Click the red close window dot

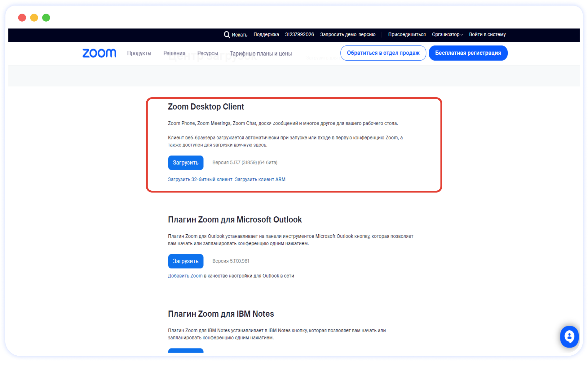click(x=22, y=18)
